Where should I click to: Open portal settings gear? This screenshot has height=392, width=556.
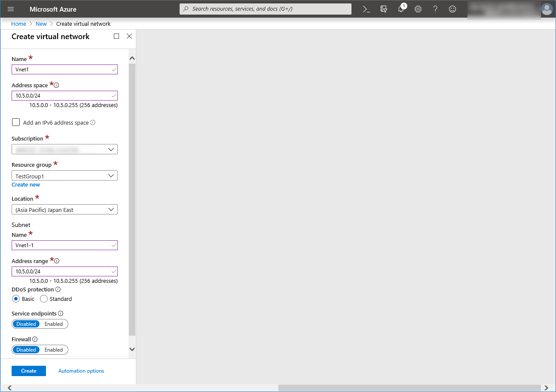[x=418, y=9]
